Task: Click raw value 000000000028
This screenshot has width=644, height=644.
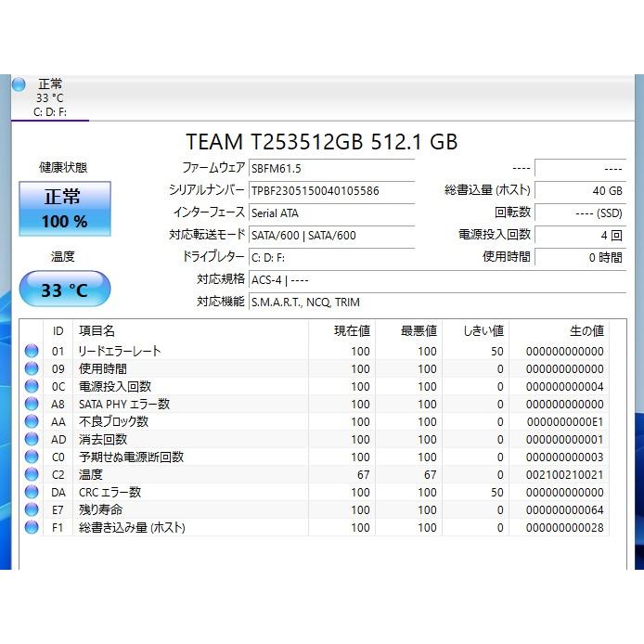Action: [x=565, y=527]
